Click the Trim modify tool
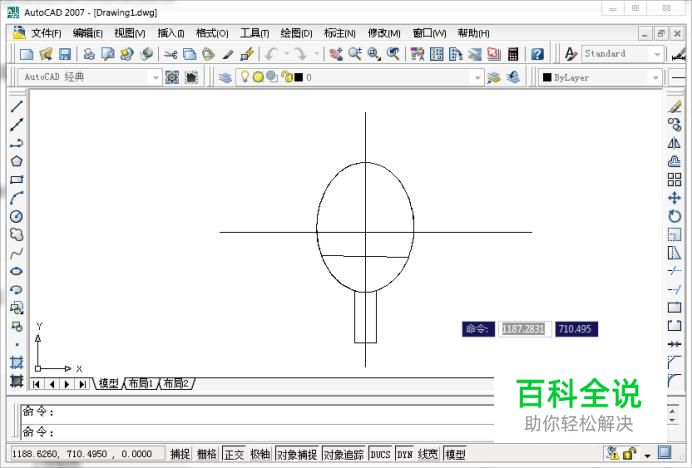This screenshot has height=468, width=692. click(674, 271)
